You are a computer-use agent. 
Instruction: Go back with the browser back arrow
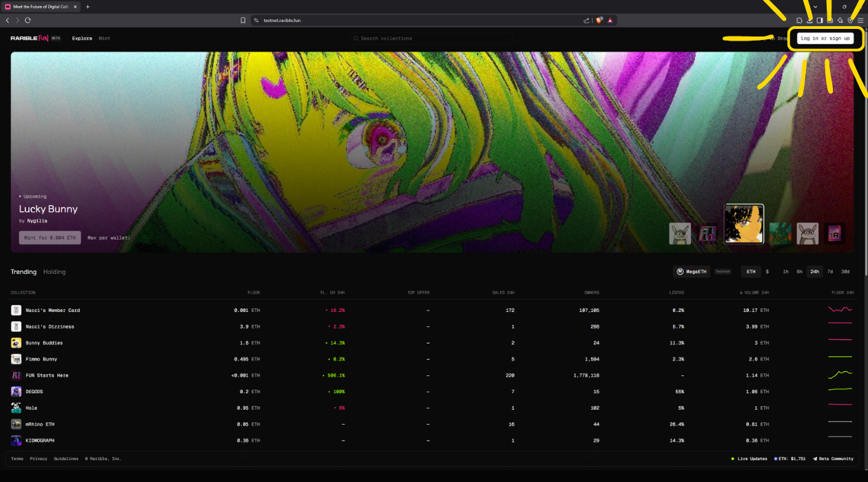point(8,21)
